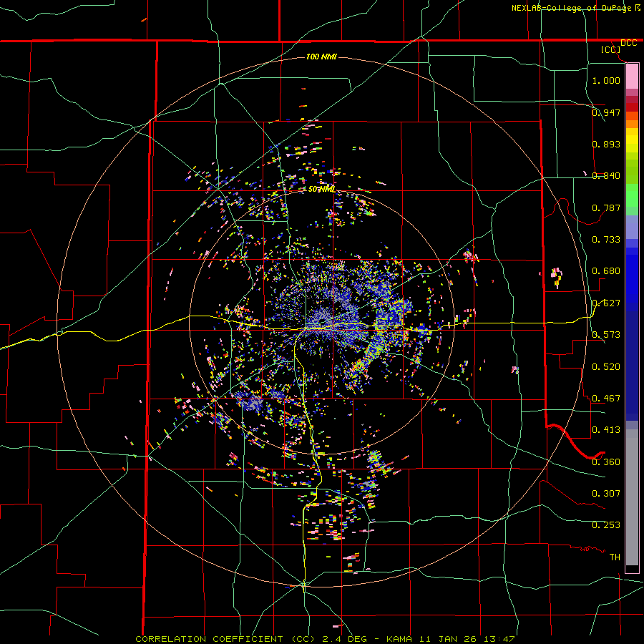Screen dimensions: 644x644
Task: Select the 0.733 scale value
Action: [606, 240]
